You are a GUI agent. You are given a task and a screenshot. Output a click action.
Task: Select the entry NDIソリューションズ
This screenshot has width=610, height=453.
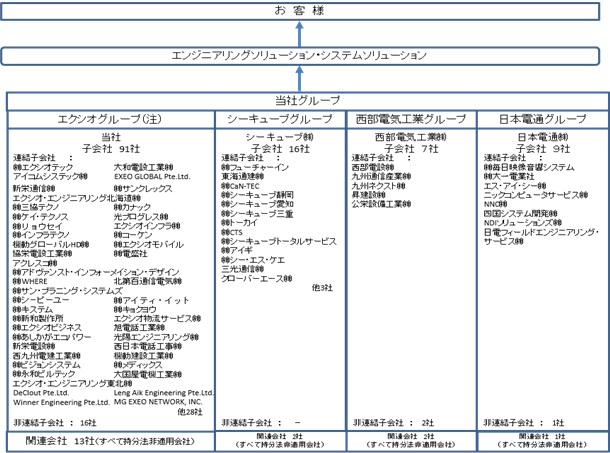[x=522, y=223]
